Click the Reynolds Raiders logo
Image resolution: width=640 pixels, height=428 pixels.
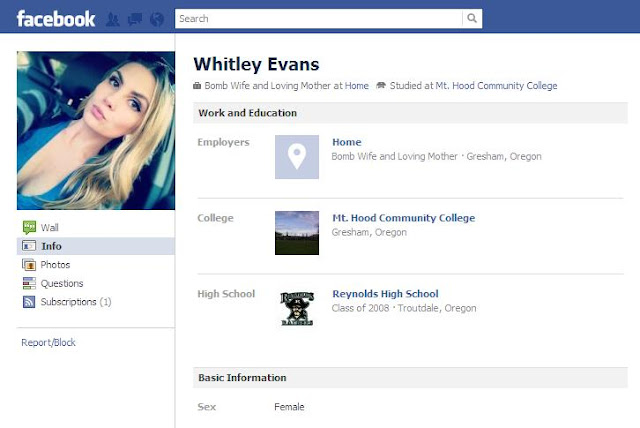pyautogui.click(x=297, y=308)
